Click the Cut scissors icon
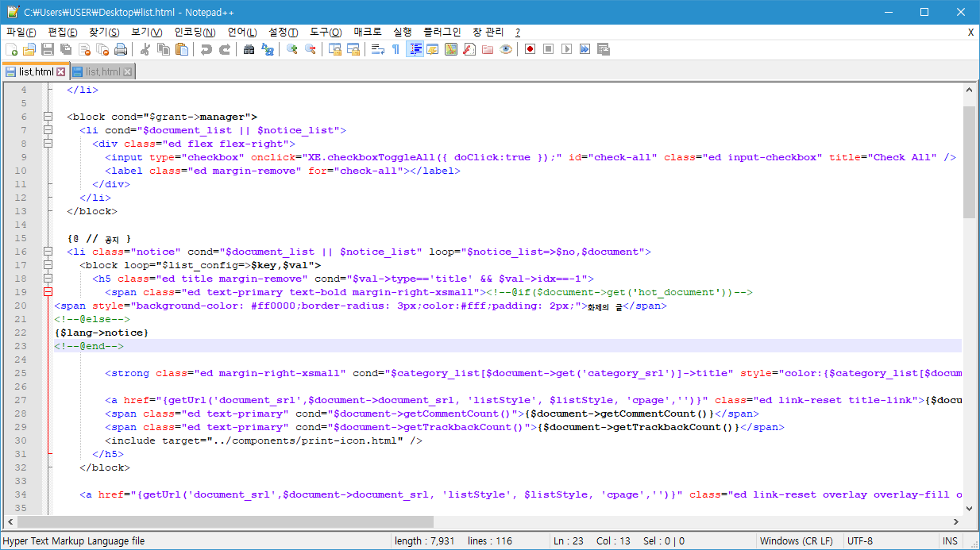The width and height of the screenshot is (980, 550). [145, 49]
